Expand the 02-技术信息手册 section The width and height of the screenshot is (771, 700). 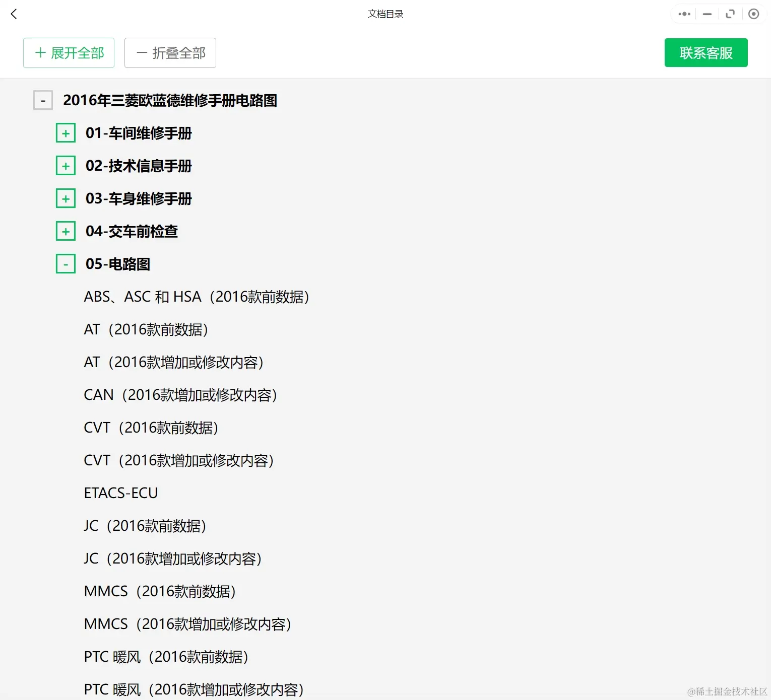66,166
